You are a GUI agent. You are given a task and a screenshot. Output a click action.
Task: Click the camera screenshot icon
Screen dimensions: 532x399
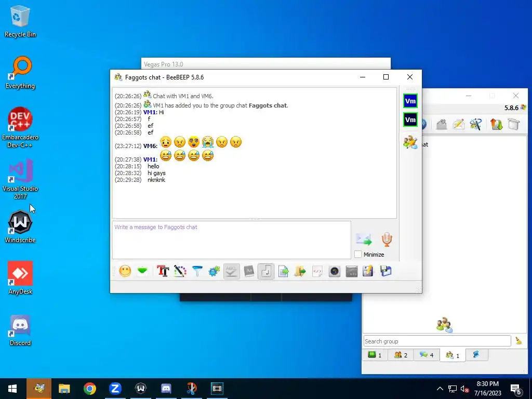pyautogui.click(x=334, y=271)
